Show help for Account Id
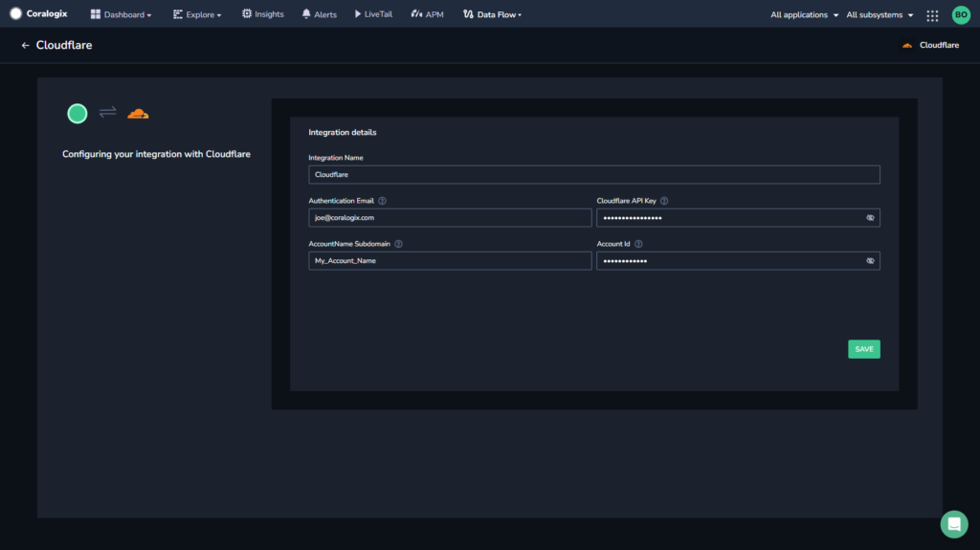980x550 pixels. [638, 244]
